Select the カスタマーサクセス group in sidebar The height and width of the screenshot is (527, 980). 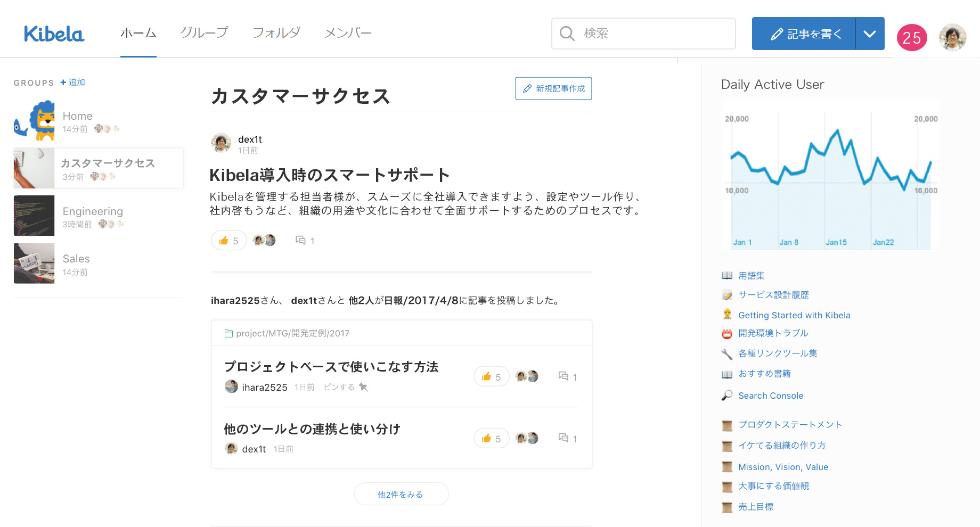pyautogui.click(x=99, y=168)
